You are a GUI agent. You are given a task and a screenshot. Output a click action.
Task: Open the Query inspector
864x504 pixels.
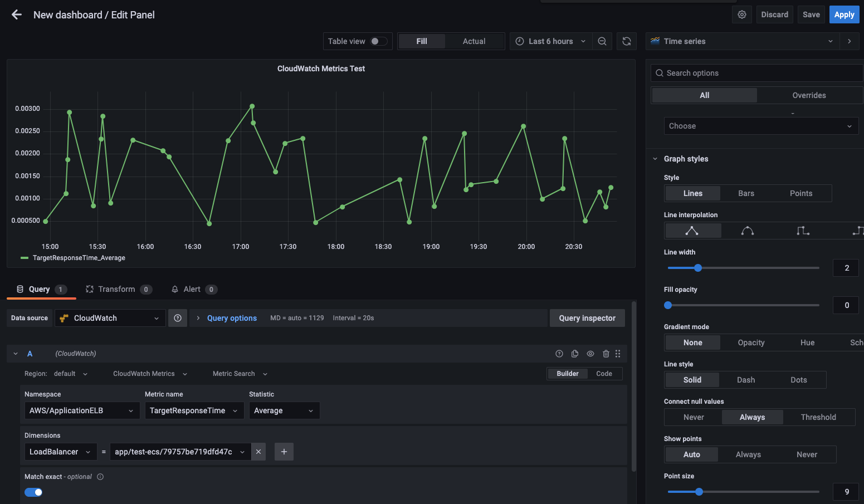(587, 318)
